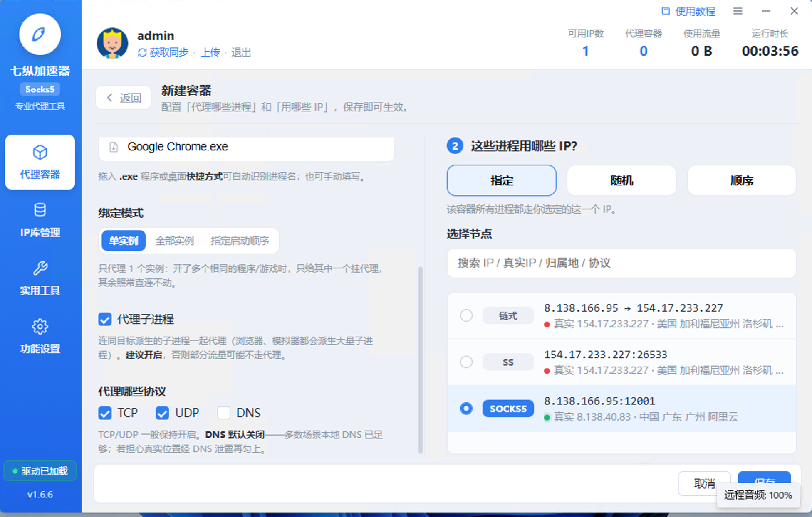Click 远程音频: 100% tooltip

click(758, 495)
